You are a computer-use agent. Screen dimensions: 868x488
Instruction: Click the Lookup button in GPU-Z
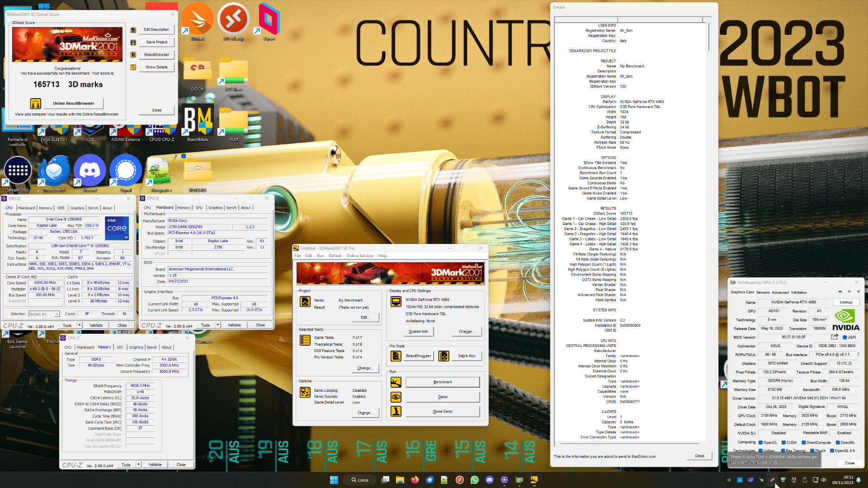point(846,302)
